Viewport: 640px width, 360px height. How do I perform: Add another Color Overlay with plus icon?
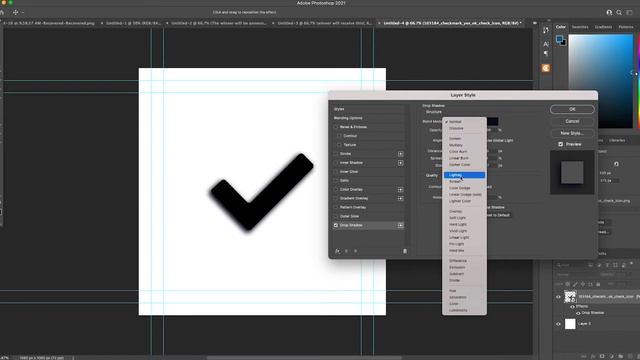[400, 190]
